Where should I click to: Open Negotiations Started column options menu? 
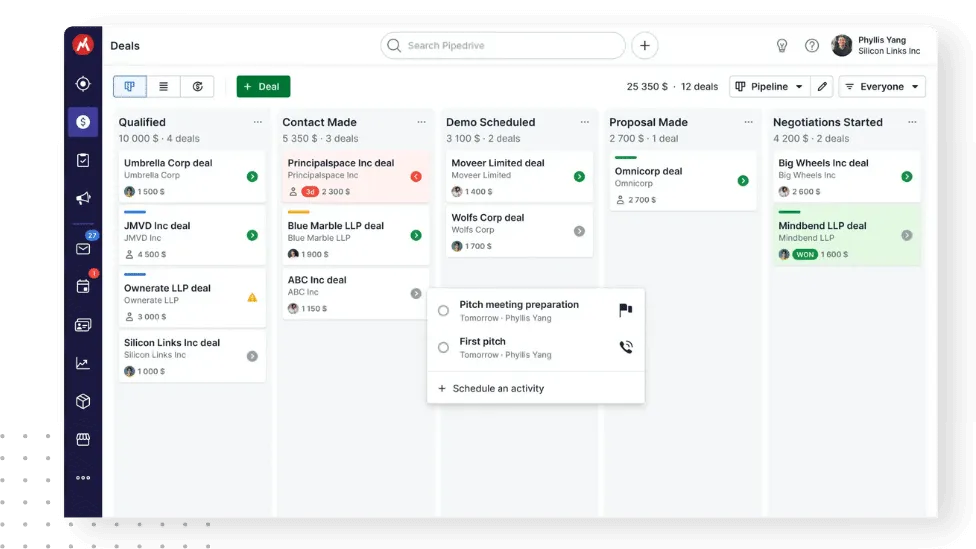coord(912,122)
